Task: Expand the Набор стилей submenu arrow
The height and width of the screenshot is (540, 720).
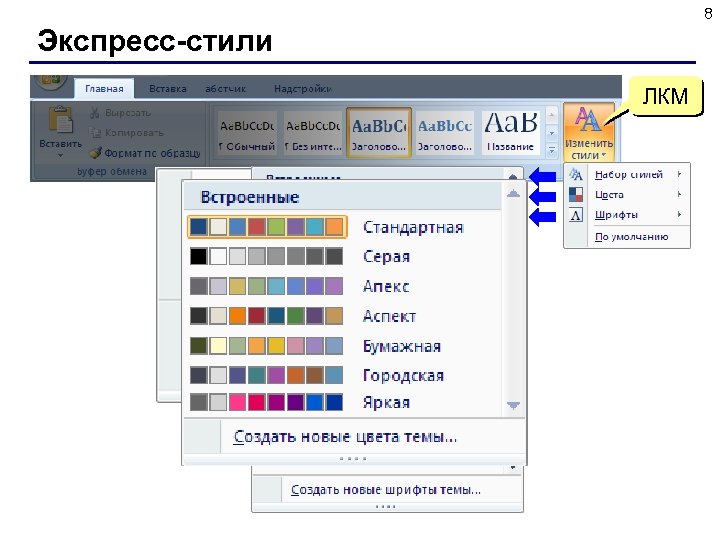Action: [x=679, y=174]
